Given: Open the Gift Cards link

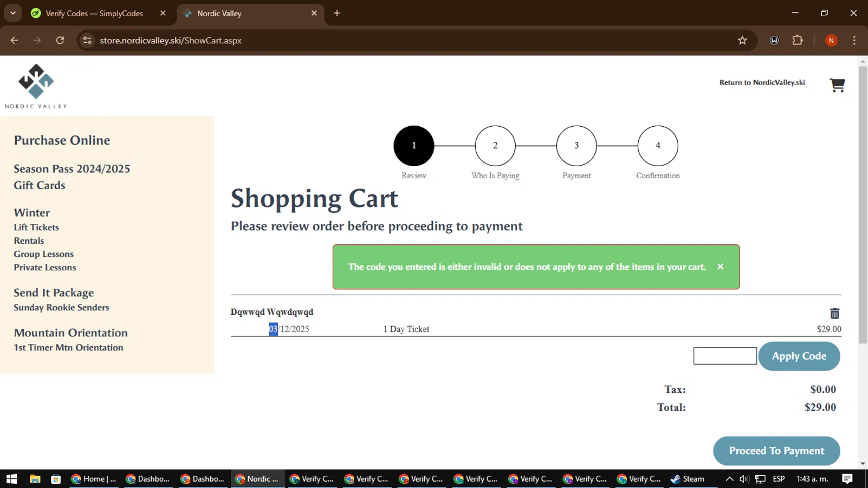Looking at the screenshot, I should point(39,185).
